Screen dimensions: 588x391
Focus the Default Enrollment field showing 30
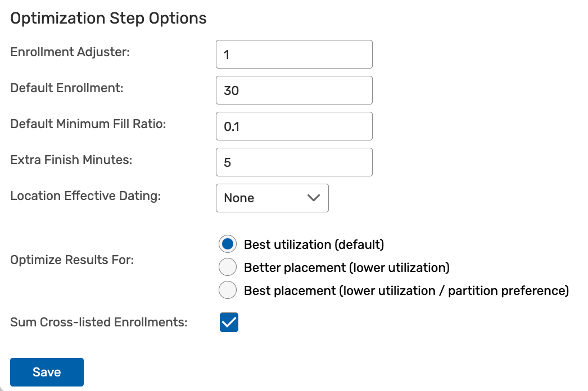click(293, 90)
